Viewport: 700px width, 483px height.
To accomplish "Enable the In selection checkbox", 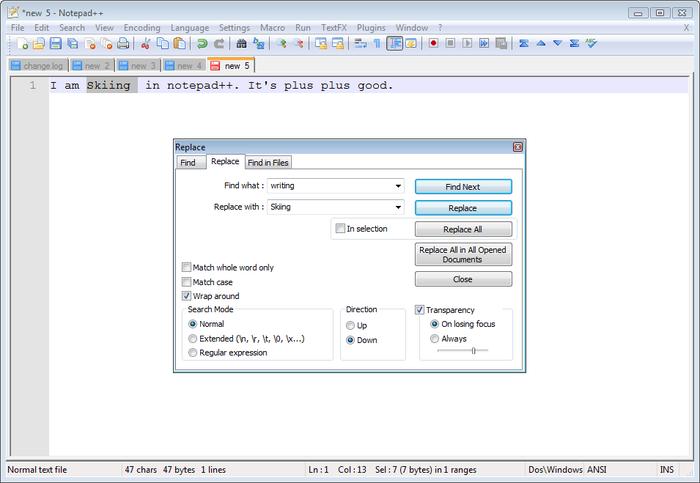I will [340, 229].
